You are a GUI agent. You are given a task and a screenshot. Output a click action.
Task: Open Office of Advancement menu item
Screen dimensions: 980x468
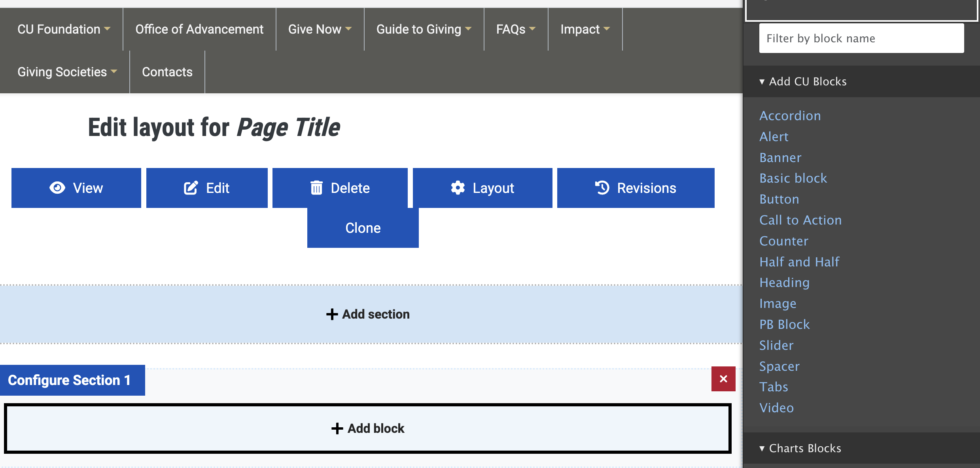(199, 29)
